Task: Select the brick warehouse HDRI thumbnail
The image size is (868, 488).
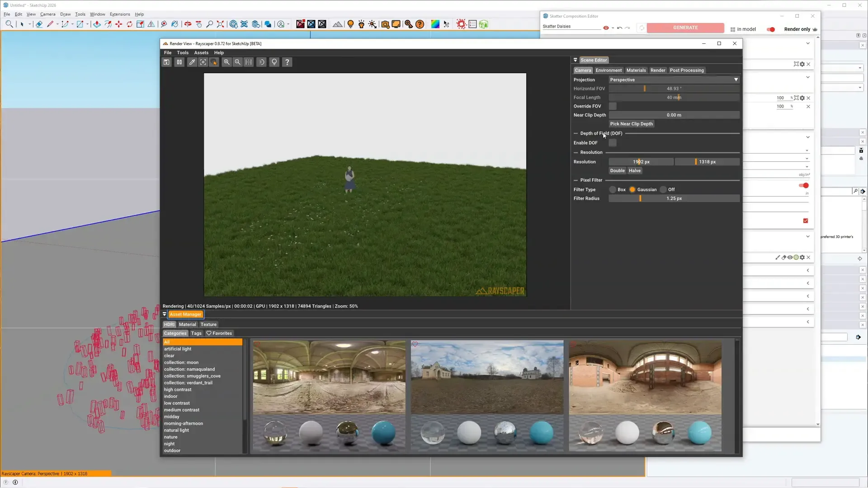Action: [x=645, y=396]
